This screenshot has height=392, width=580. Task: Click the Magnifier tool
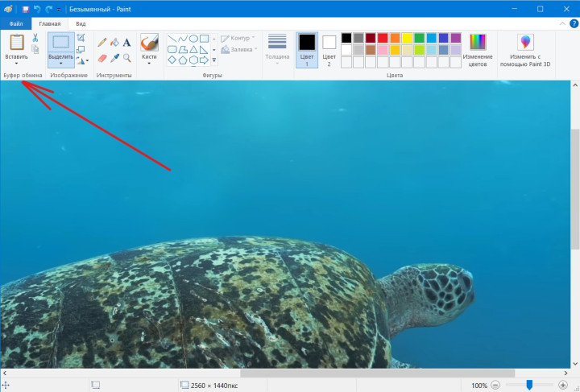click(x=127, y=58)
